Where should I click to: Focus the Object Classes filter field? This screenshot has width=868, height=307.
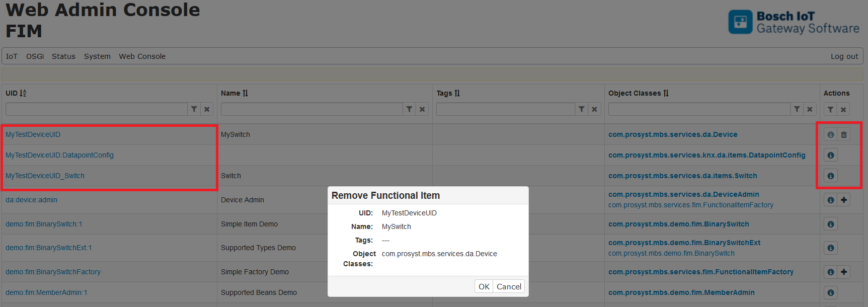click(x=699, y=109)
